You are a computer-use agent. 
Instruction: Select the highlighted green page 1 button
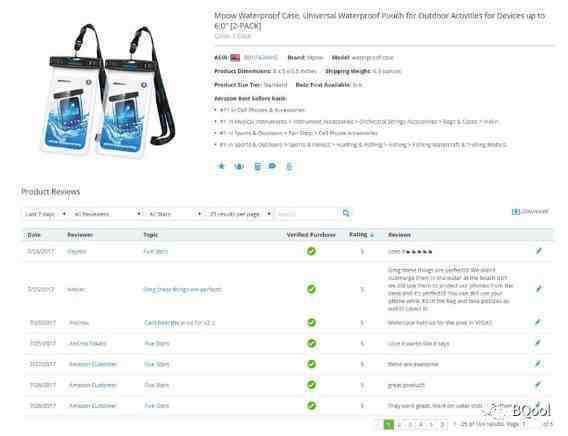(389, 424)
